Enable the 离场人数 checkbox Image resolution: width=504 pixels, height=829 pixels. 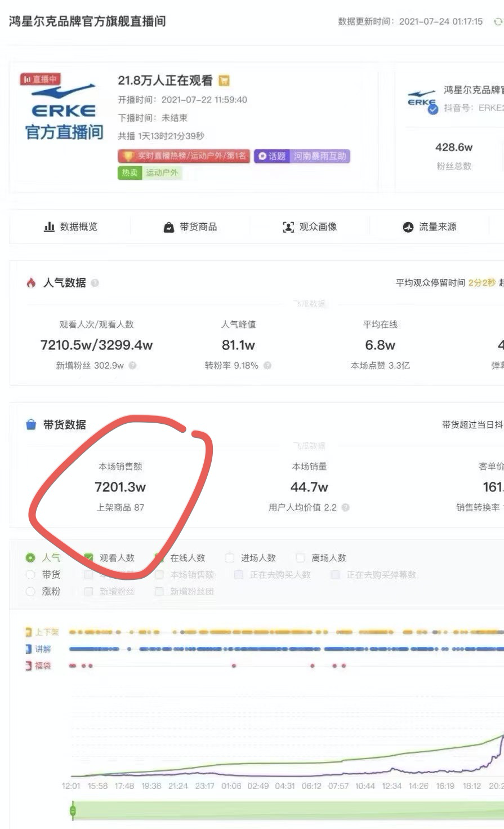coord(300,558)
